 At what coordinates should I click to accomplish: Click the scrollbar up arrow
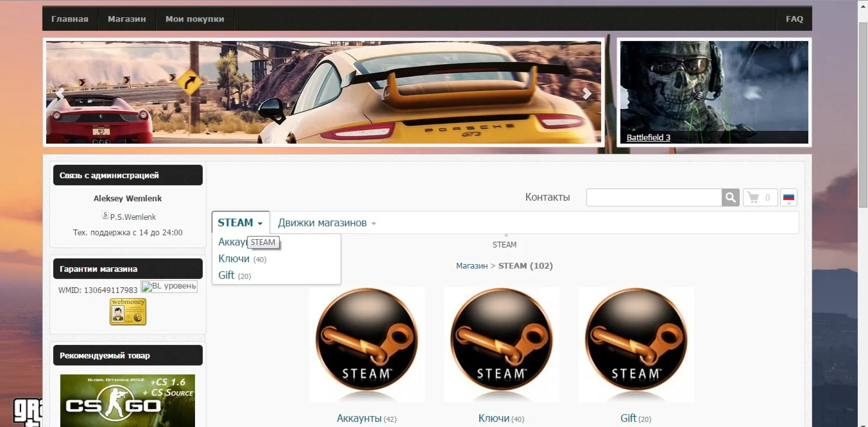tap(863, 5)
